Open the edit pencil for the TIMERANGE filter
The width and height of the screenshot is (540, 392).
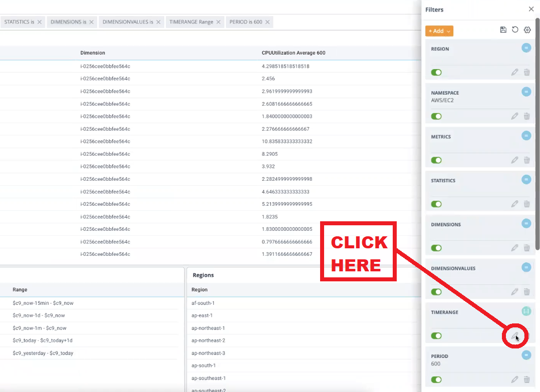tap(514, 335)
